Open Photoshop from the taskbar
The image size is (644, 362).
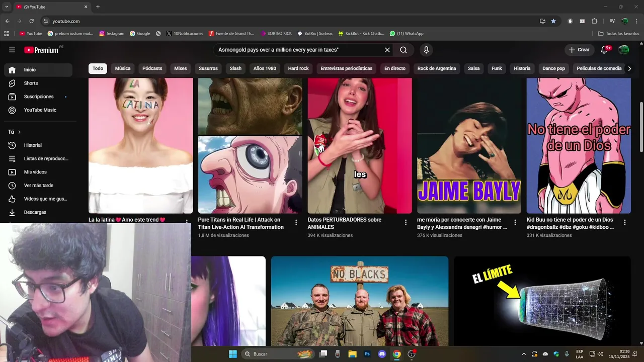367,354
